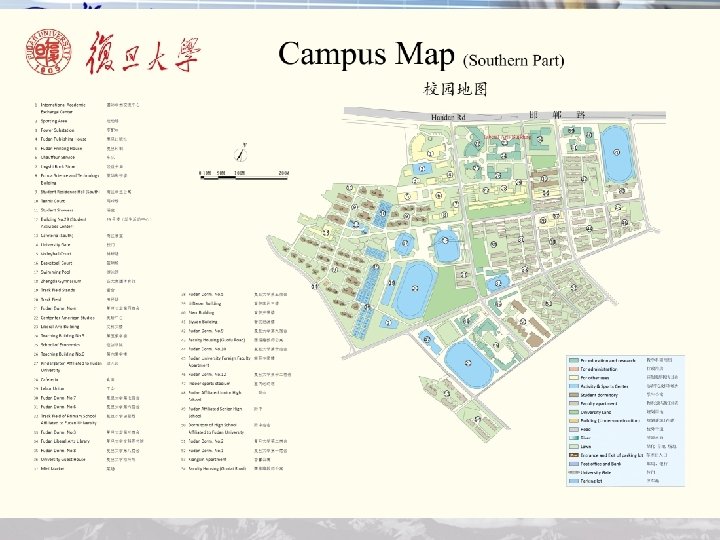The height and width of the screenshot is (540, 720).
Task: Click 'For education and research' legend swatch
Action: click(x=574, y=360)
